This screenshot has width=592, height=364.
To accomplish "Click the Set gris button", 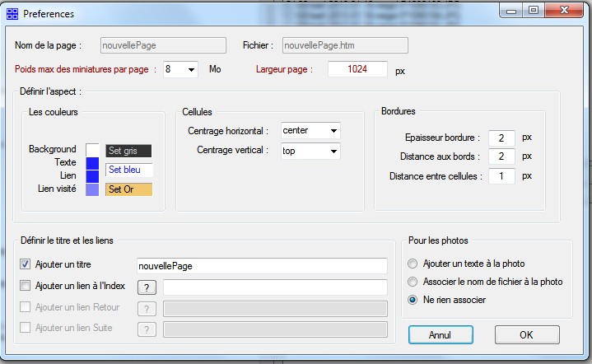I will pos(128,151).
